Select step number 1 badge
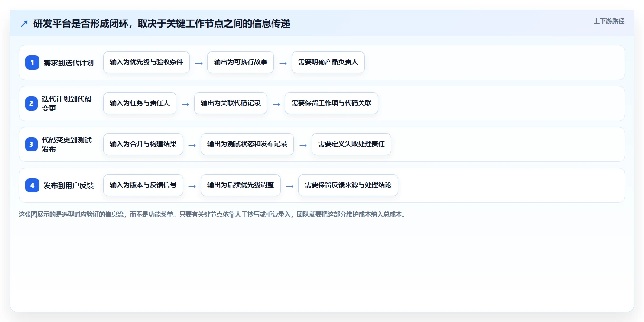 [32, 62]
